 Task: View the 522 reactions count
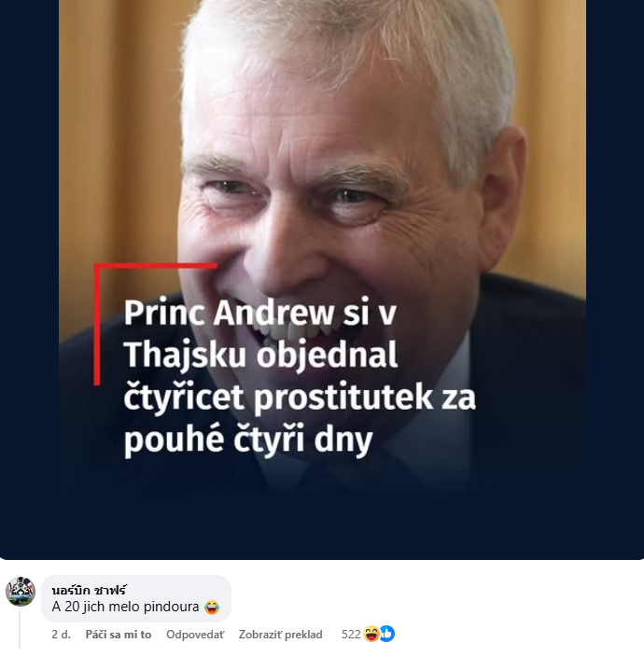click(x=351, y=635)
